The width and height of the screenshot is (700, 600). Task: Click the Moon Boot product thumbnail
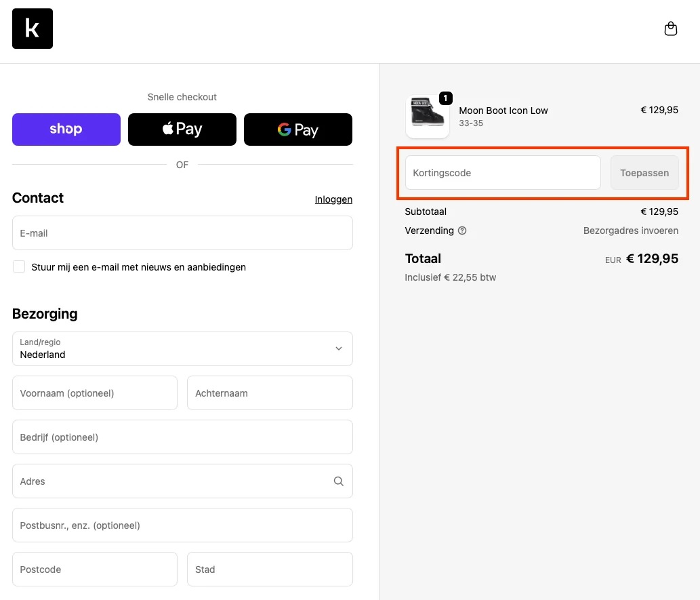tap(428, 117)
